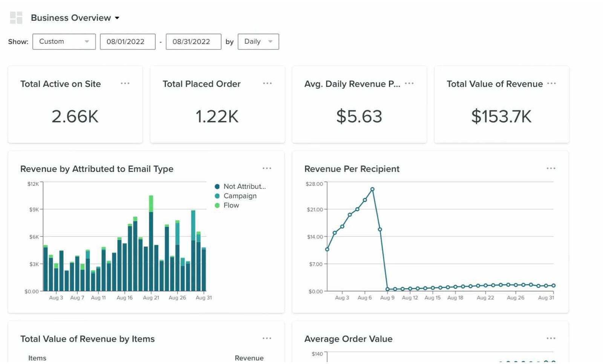Click ellipsis on Avg. Daily Revenue card
This screenshot has height=364, width=603.
(x=409, y=83)
